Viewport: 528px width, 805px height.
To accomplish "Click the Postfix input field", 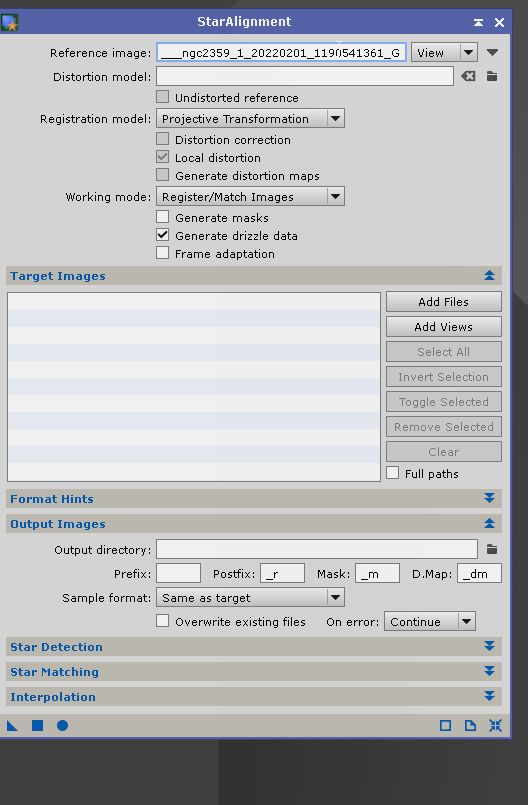I will point(282,573).
